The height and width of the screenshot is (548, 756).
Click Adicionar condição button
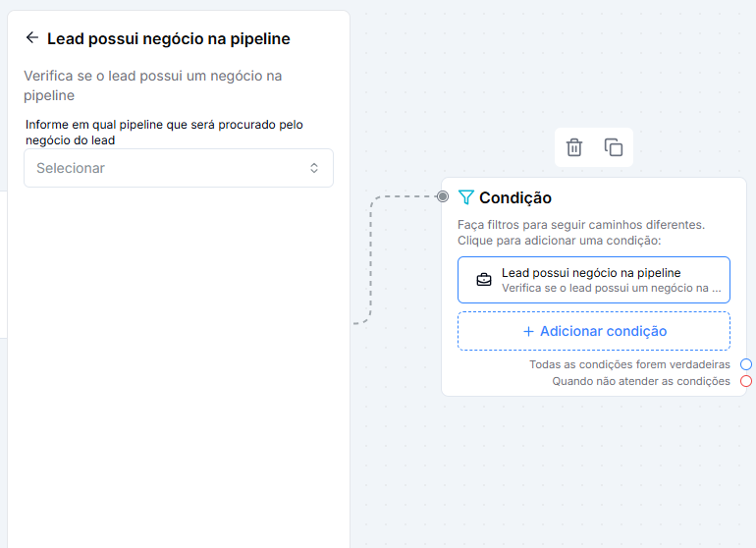tap(594, 331)
